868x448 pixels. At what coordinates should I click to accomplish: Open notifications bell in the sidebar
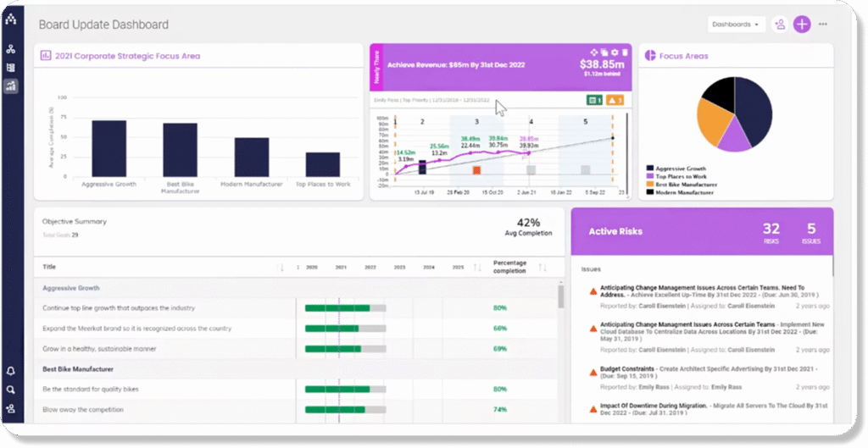10,371
